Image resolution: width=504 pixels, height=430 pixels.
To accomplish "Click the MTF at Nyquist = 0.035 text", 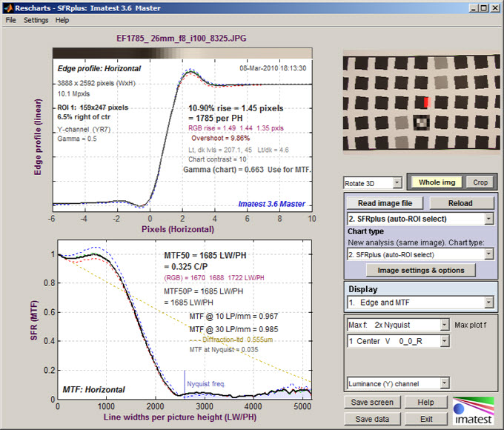I will point(224,350).
